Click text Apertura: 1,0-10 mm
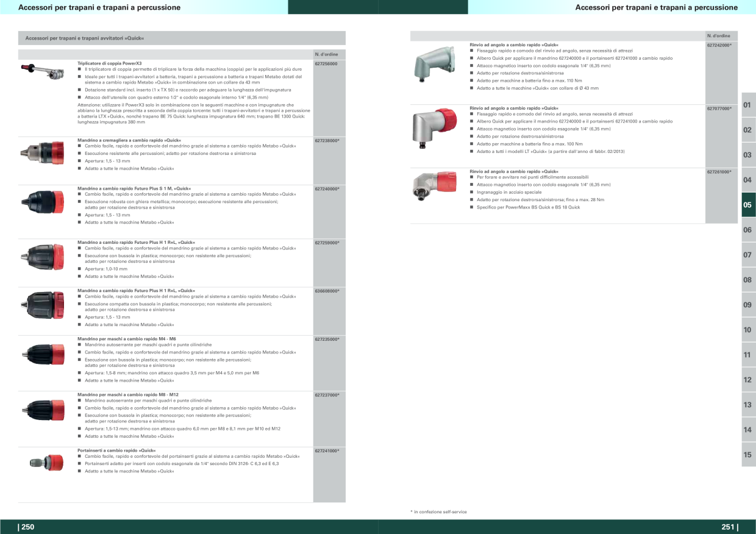The image size is (756, 534). 106,269
